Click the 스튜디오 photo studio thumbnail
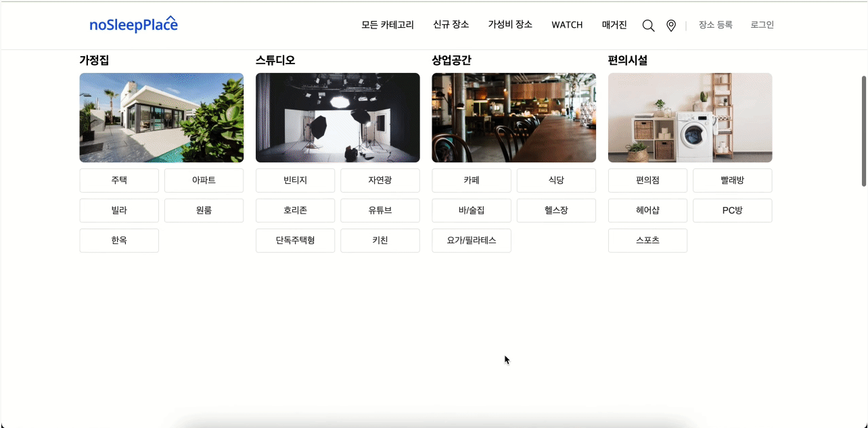 [338, 118]
